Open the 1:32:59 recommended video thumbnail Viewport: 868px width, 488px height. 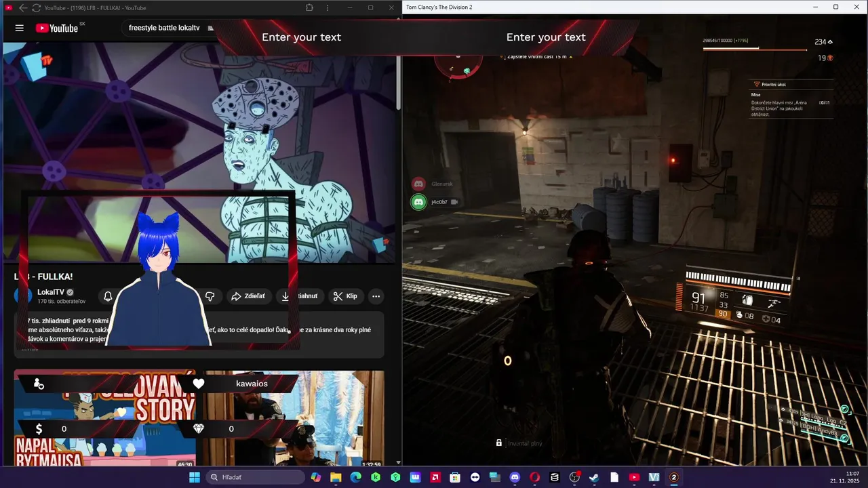294,418
